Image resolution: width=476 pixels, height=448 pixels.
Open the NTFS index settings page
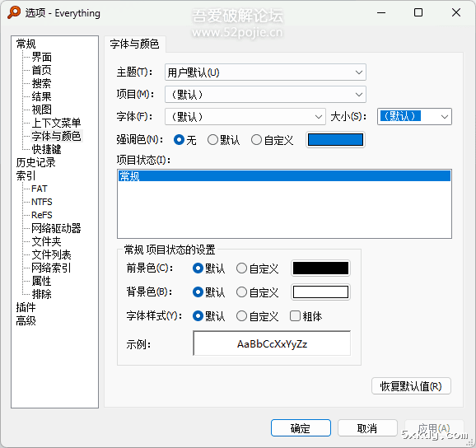point(42,202)
